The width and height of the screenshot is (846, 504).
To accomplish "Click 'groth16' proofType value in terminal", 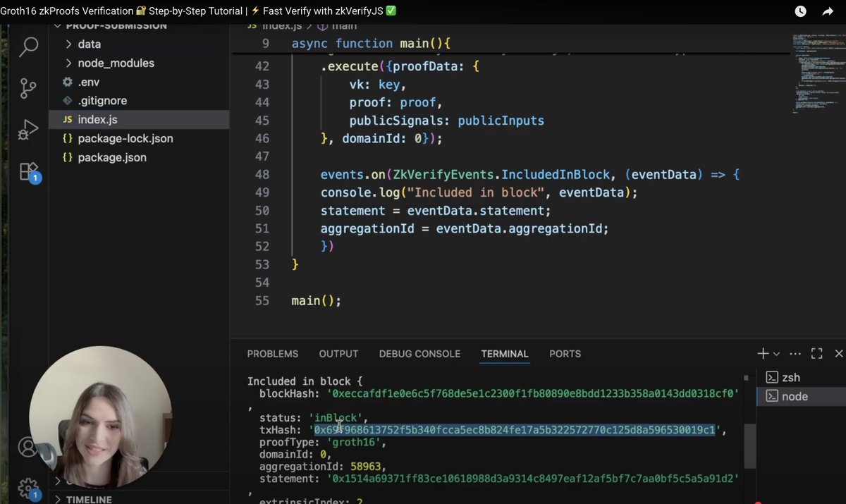I will pos(355,442).
